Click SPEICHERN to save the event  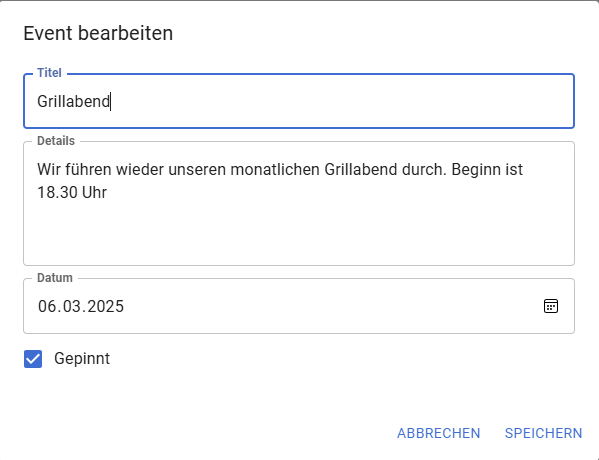[543, 433]
